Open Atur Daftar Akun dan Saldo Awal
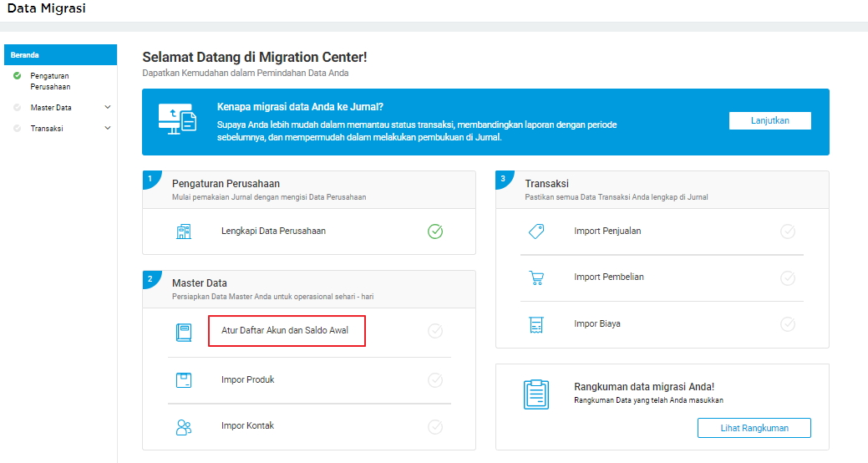868x463 pixels. 285,330
